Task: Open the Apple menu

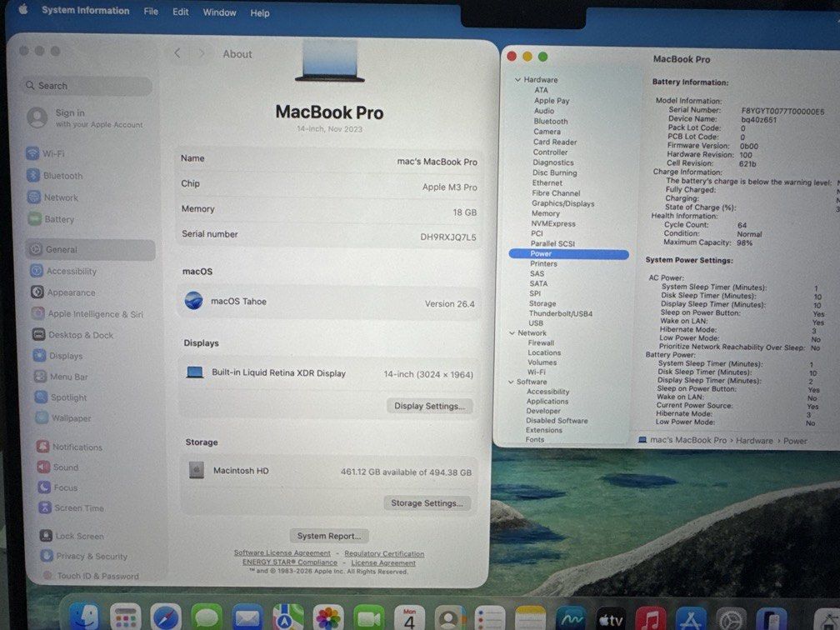Action: click(x=23, y=9)
